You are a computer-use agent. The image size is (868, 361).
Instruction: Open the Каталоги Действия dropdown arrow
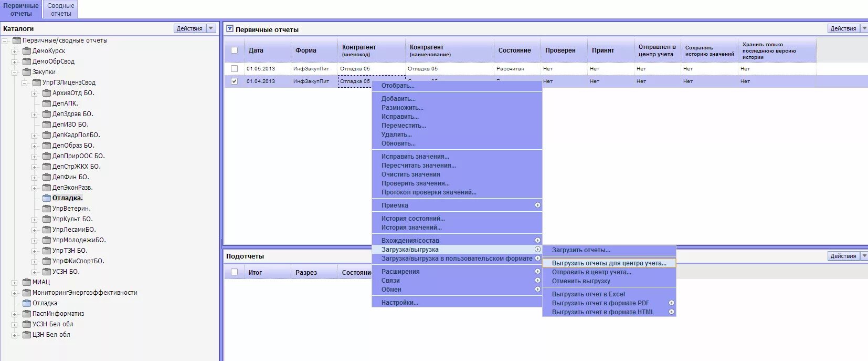pyautogui.click(x=211, y=28)
